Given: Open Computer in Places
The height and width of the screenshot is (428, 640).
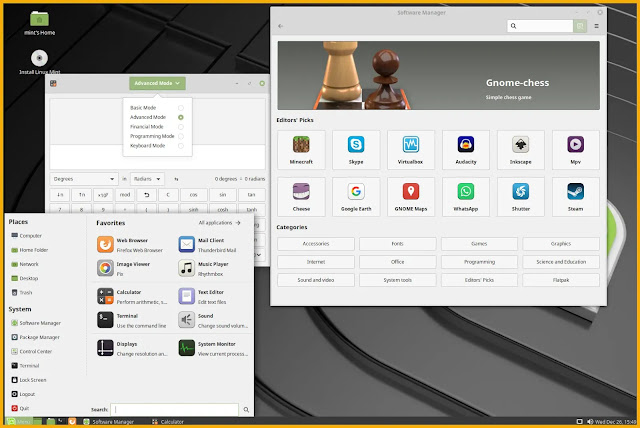Looking at the screenshot, I should point(27,236).
